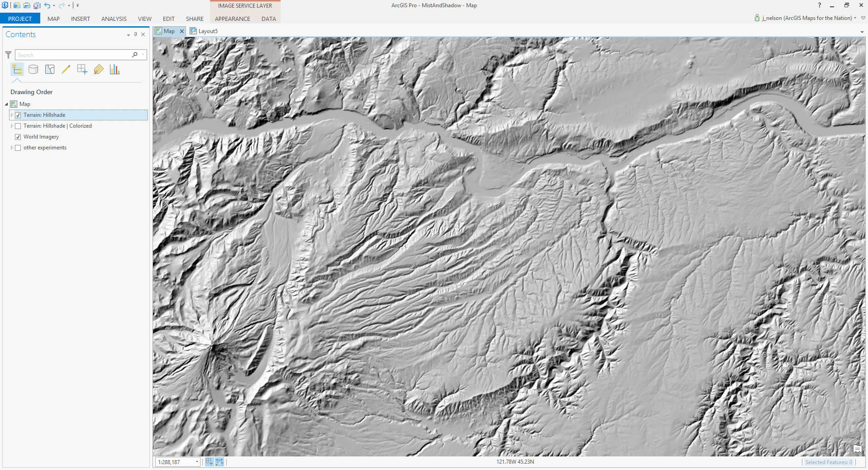This screenshot has width=868, height=470.
Task: Open the view tabs overflow dropdown
Action: [862, 32]
